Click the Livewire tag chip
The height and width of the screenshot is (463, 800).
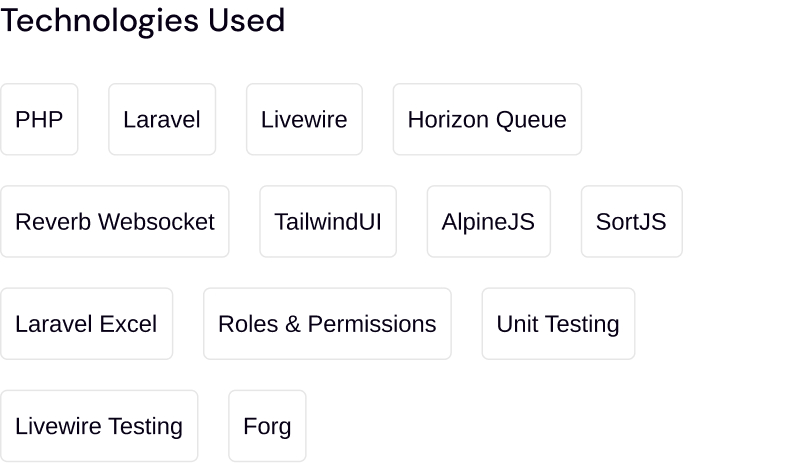(x=304, y=120)
